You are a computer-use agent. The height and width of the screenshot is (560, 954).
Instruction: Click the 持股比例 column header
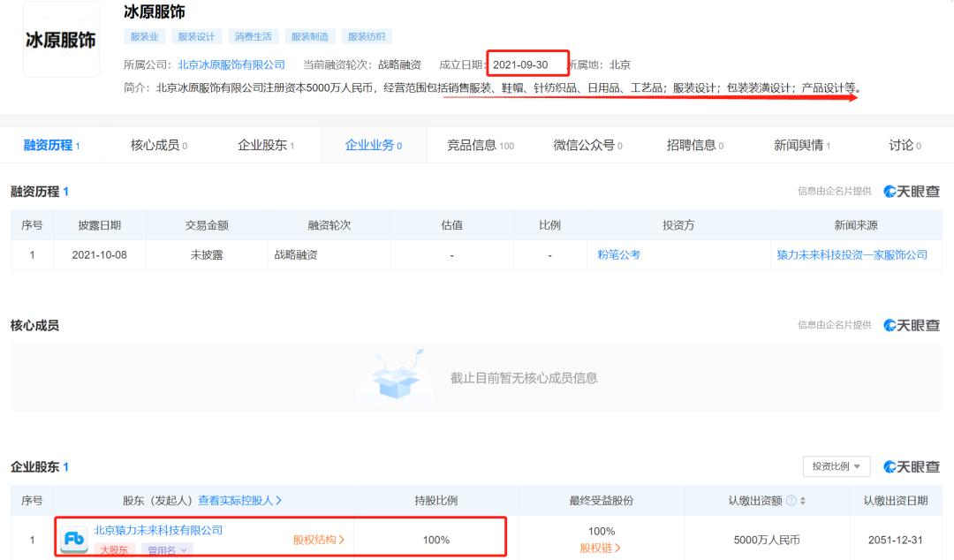[436, 500]
